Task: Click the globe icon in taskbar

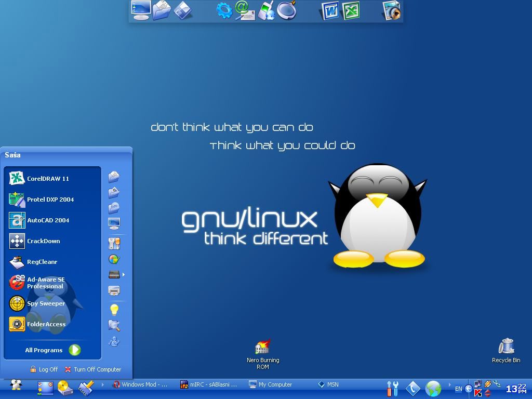Action: pyautogui.click(x=433, y=388)
